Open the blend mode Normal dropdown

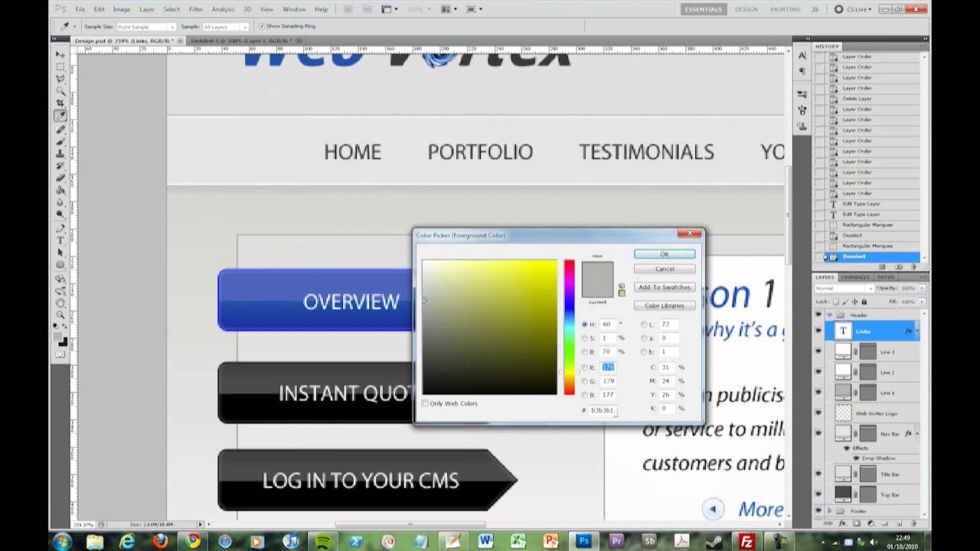click(x=844, y=289)
